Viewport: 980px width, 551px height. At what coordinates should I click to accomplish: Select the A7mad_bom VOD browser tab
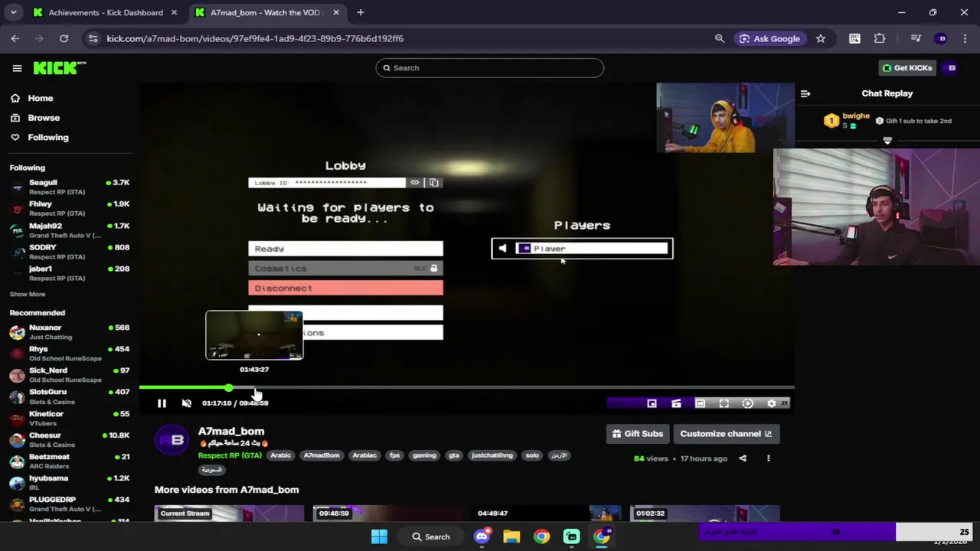pyautogui.click(x=266, y=12)
